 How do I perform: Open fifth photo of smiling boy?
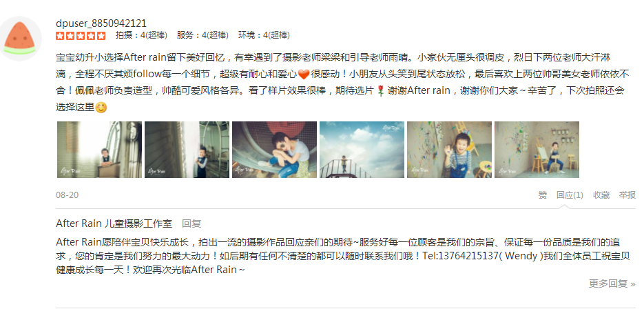click(449, 150)
